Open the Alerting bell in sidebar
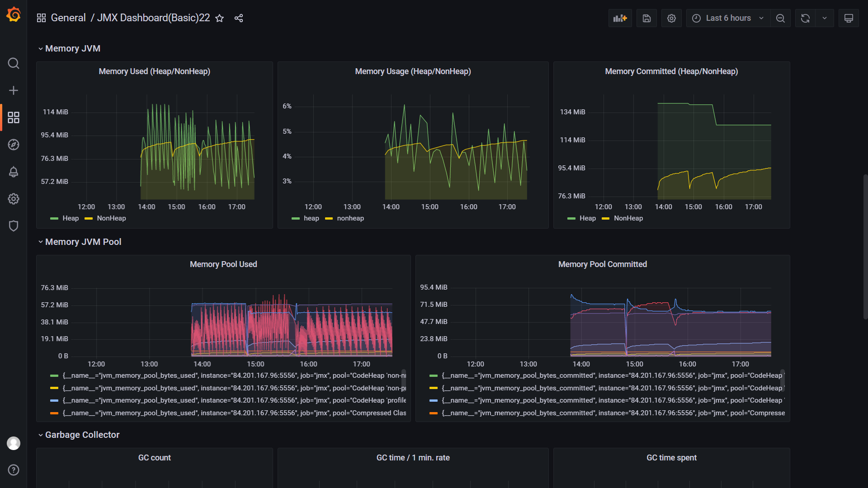Viewport: 868px width, 488px height. [x=14, y=172]
